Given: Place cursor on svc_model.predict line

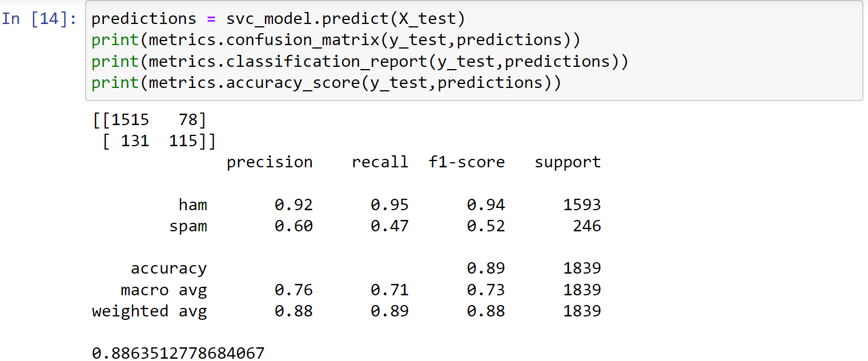Looking at the screenshot, I should 279,19.
